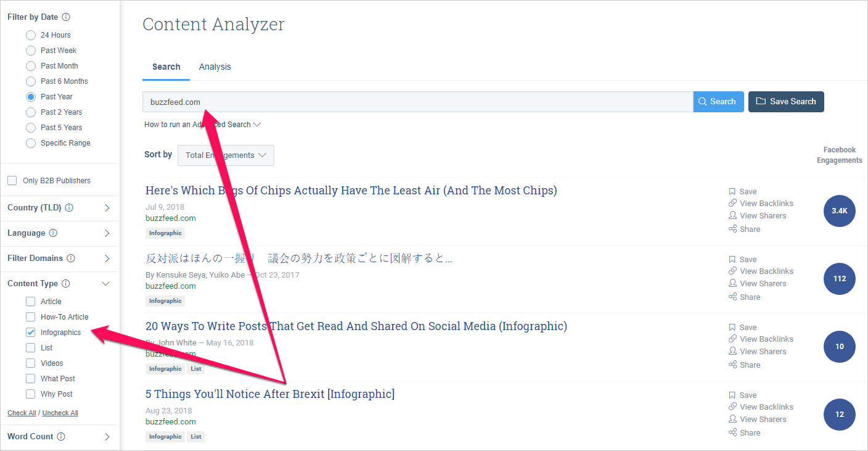Uncheck the Infographics content type
868x451 pixels.
[x=31, y=333]
